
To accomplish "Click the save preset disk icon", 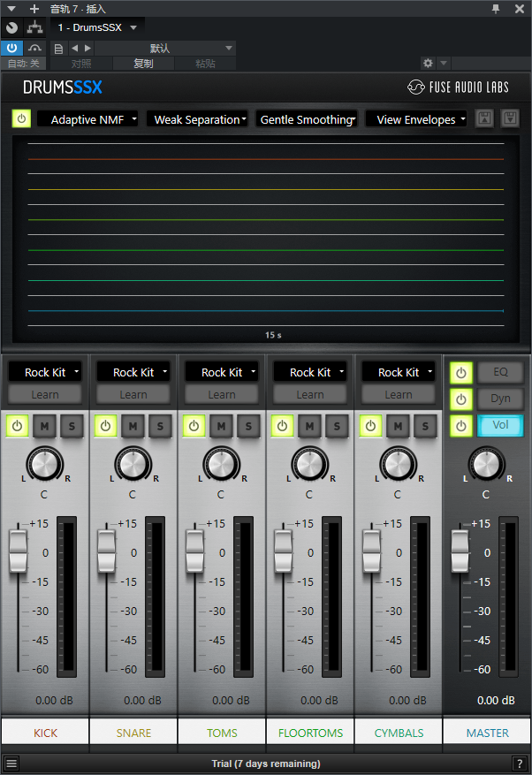I will point(484,118).
